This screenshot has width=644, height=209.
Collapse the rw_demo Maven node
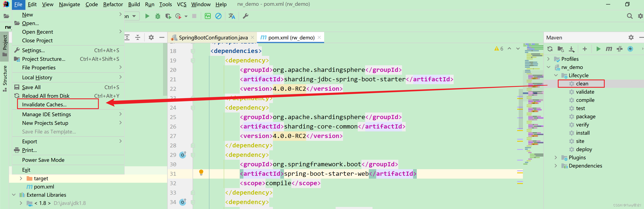coord(549,67)
